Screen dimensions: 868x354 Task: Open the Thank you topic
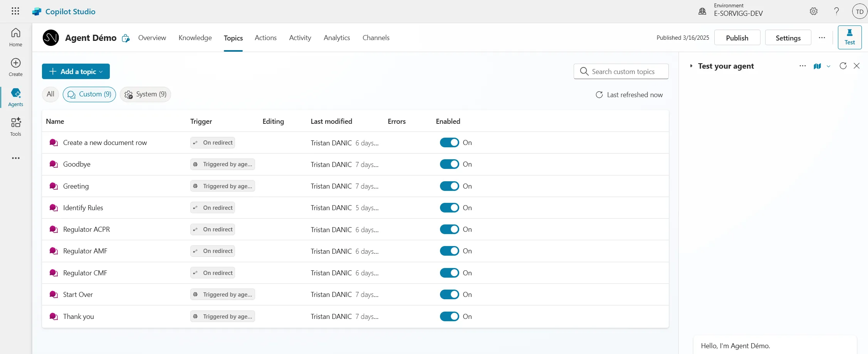click(x=79, y=317)
